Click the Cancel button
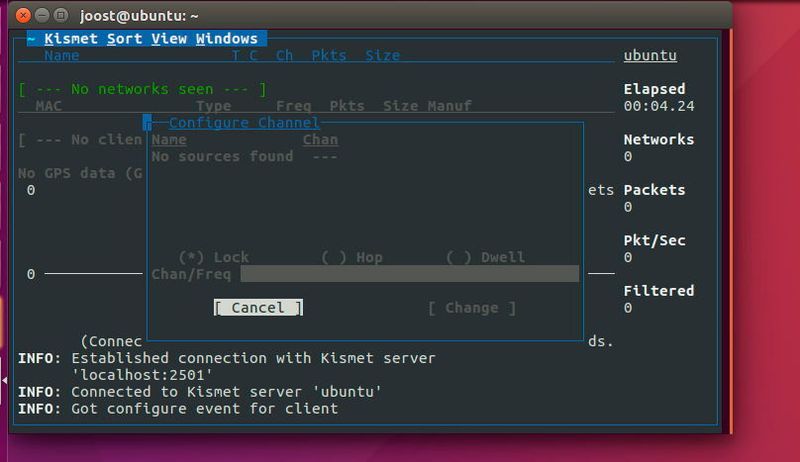Viewport: 800px width, 462px height. [258, 307]
